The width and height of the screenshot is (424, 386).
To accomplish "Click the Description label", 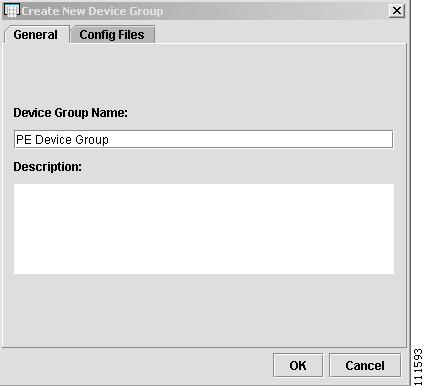I will coord(47,167).
